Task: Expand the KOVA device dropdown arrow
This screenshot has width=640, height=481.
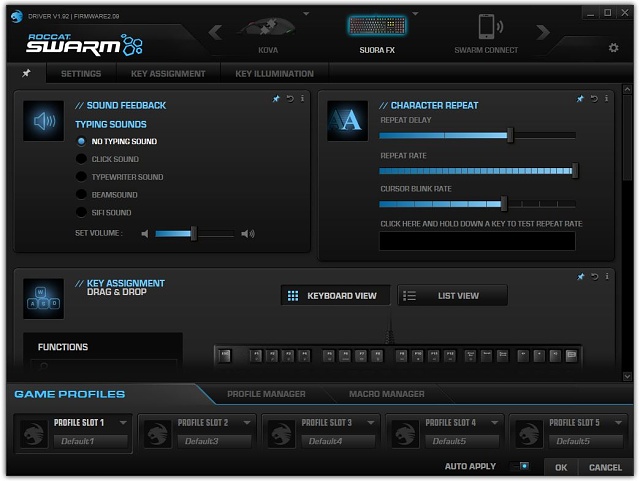Action: pos(306,14)
